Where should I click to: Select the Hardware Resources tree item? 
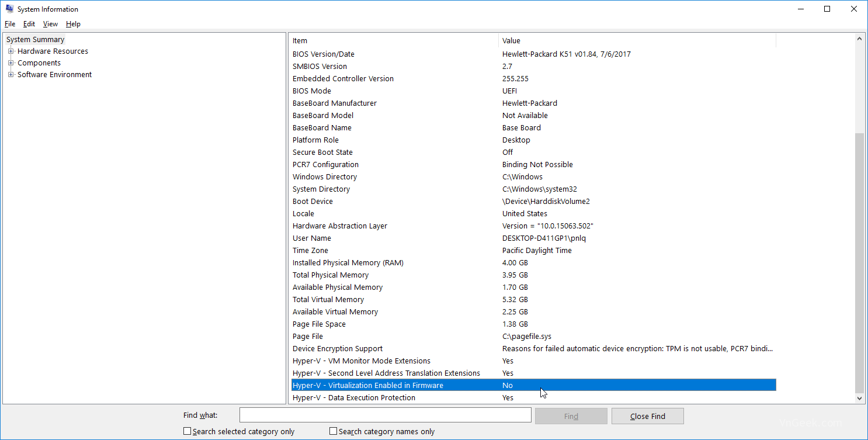click(x=53, y=51)
